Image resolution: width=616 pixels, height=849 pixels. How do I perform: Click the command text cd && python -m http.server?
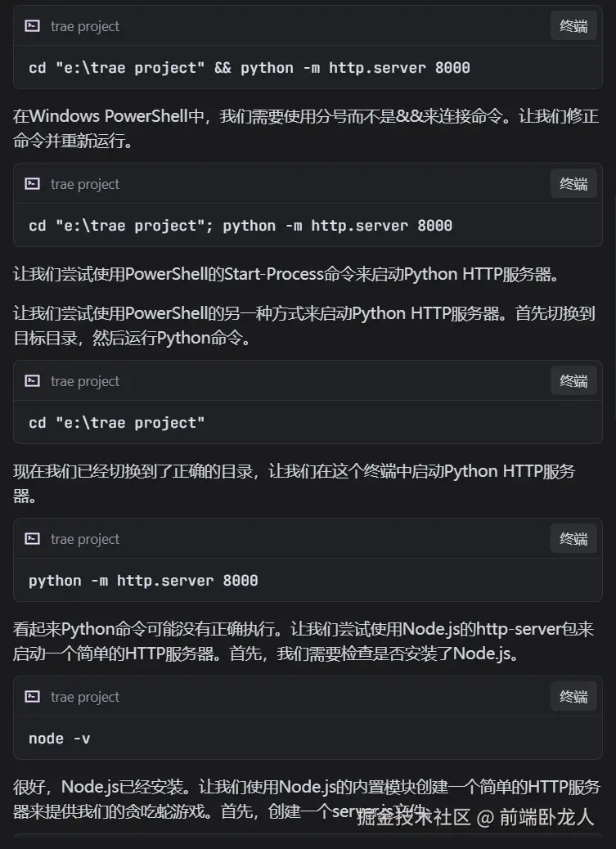click(250, 68)
